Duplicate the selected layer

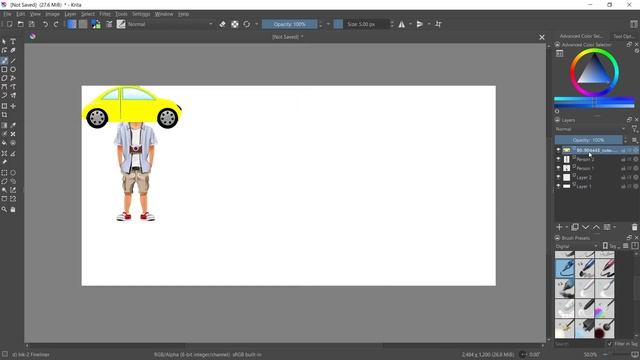575,227
